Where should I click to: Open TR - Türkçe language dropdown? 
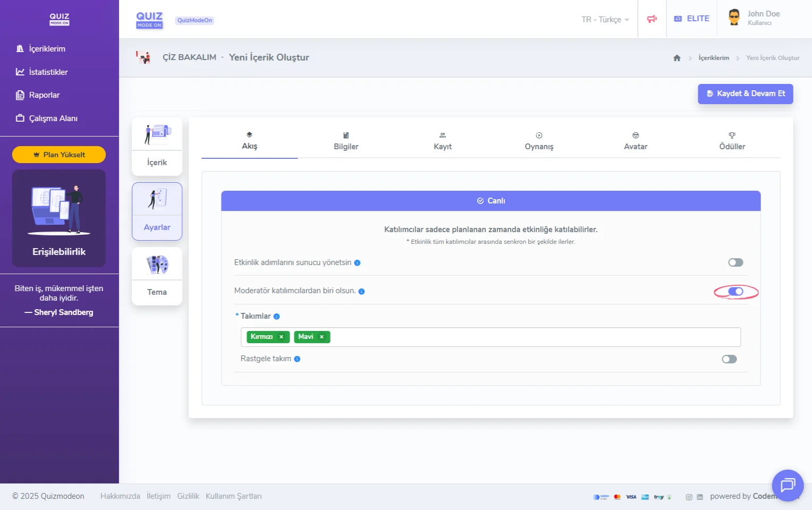[605, 20]
